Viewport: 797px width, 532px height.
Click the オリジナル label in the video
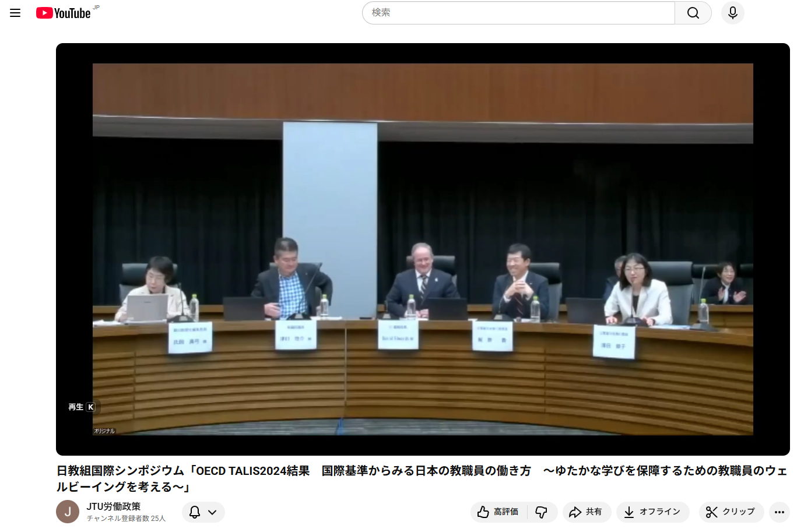pyautogui.click(x=104, y=431)
